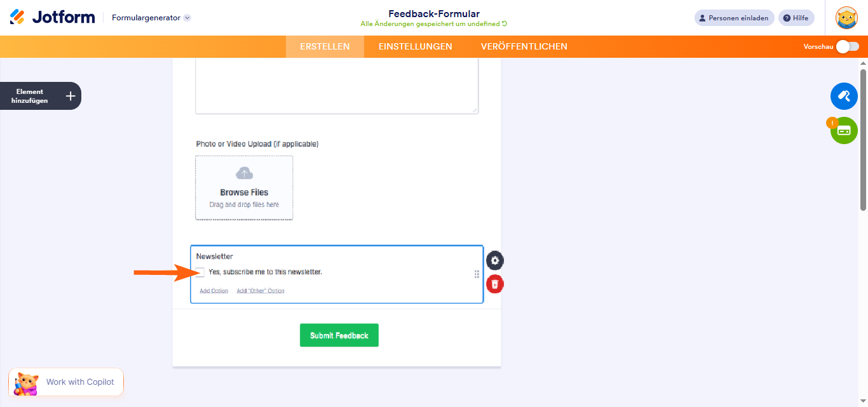The height and width of the screenshot is (407, 868).
Task: Click the Jotform logo
Action: [52, 17]
